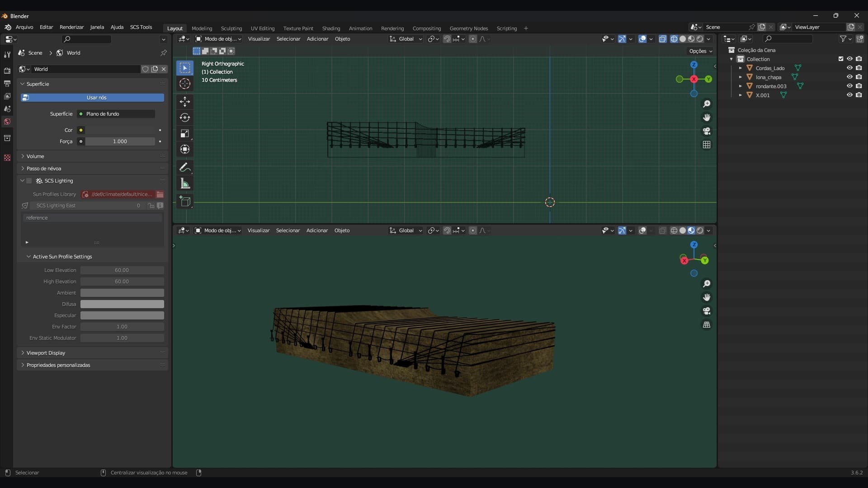Open the Tool properties tab
This screenshot has width=868, height=488.
pos(7,55)
